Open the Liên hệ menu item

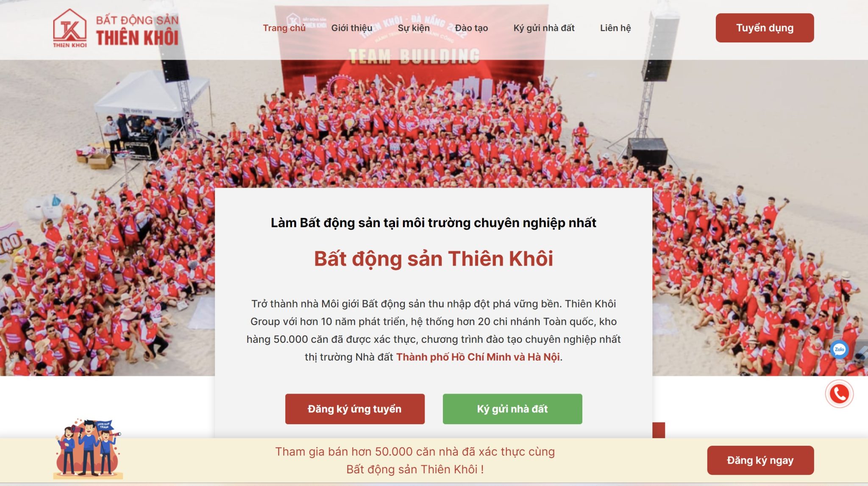click(615, 28)
